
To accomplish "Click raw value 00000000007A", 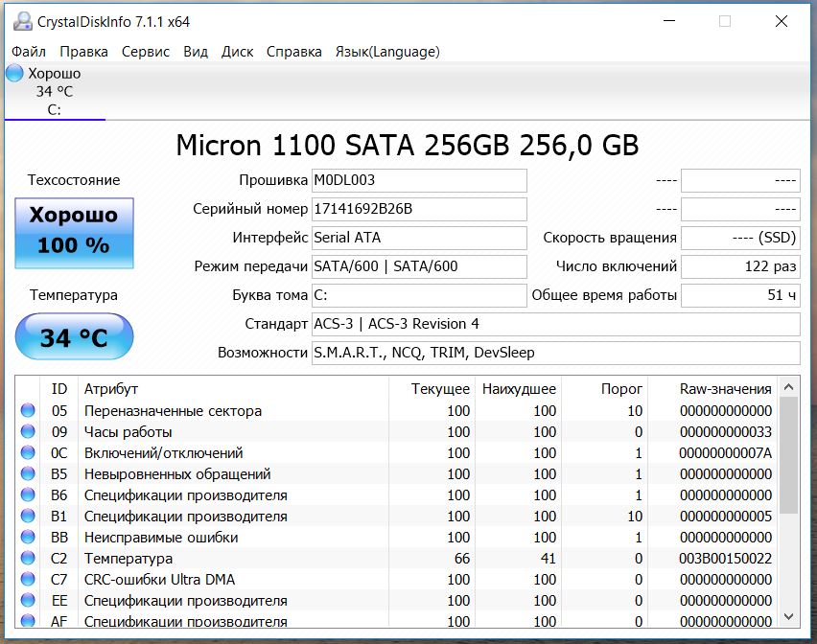I will point(725,453).
